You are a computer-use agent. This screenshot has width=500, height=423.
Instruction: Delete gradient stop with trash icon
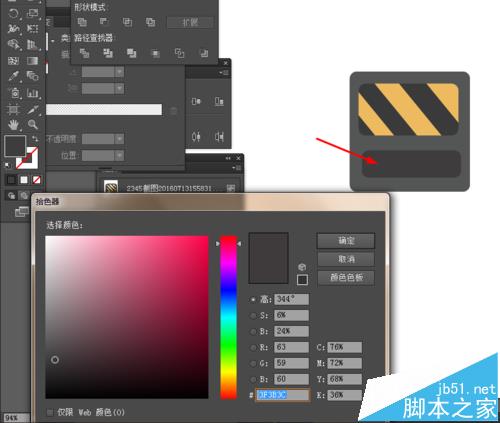[173, 111]
